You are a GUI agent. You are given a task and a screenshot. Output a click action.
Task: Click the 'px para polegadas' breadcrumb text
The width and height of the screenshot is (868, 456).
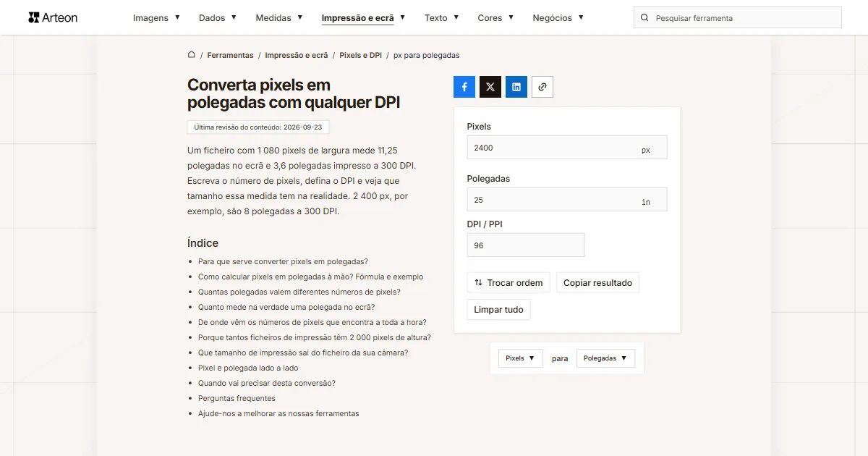point(426,55)
